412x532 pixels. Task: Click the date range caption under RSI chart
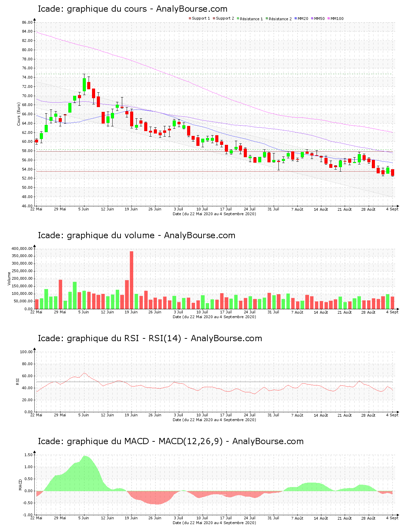pyautogui.click(x=214, y=420)
